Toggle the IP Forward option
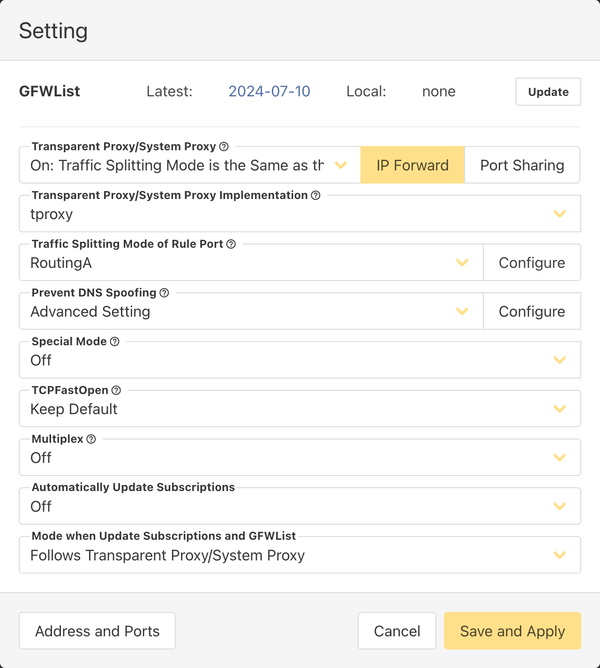 [x=412, y=165]
